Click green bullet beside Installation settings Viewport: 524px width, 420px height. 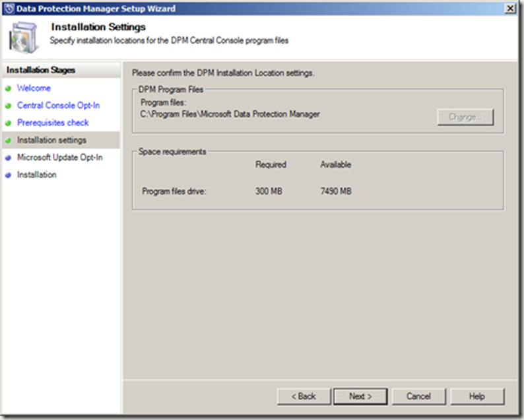pos(9,141)
